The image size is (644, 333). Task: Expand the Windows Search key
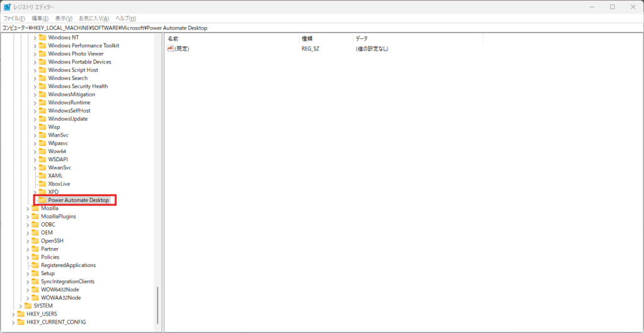pyautogui.click(x=35, y=78)
